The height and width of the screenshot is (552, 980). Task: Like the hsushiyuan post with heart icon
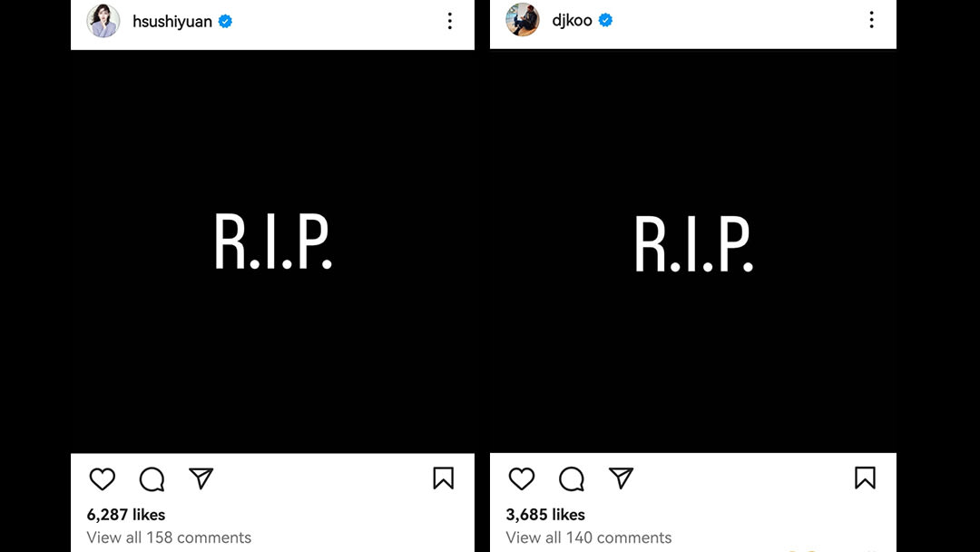coord(103,478)
